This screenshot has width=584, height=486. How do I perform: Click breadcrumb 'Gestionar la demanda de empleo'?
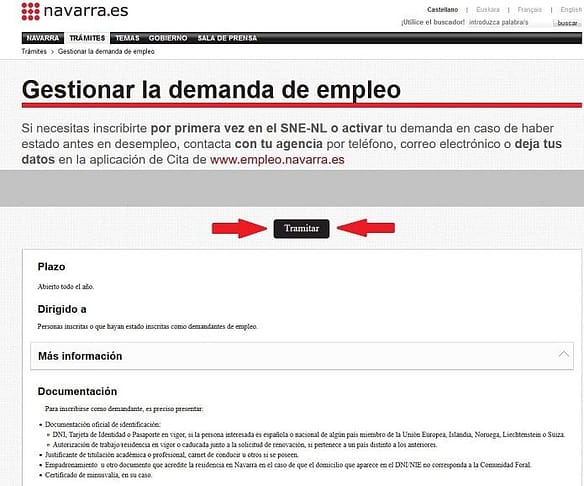tap(106, 51)
